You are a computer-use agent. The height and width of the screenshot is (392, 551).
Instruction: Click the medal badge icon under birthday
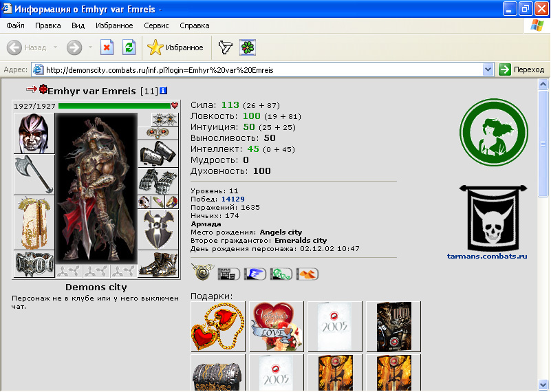(203, 272)
